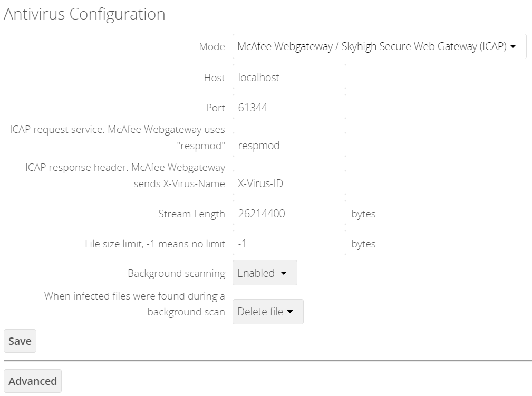Open the Background scanning Enabled dropdown
This screenshot has height=396, width=532.
265,273
